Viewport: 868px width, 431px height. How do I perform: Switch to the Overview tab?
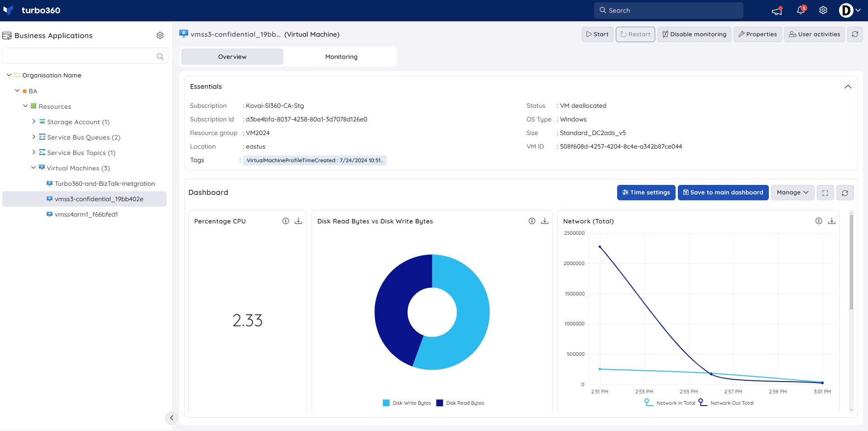click(x=232, y=57)
